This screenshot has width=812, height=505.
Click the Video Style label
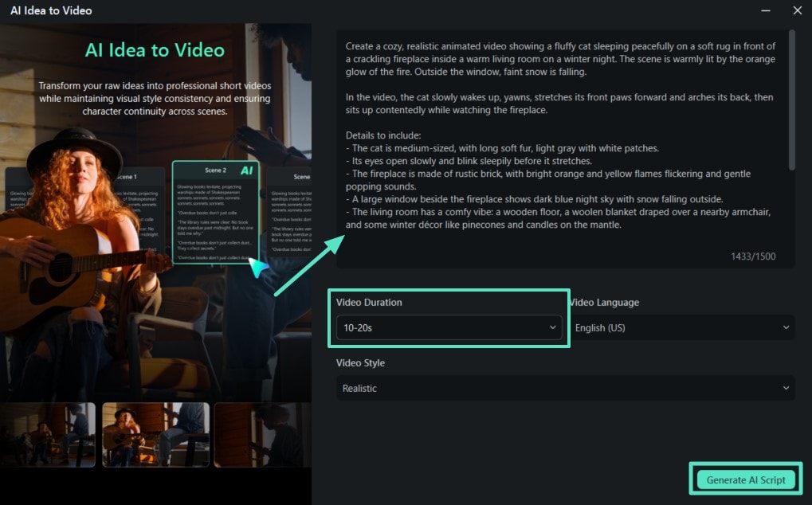360,362
